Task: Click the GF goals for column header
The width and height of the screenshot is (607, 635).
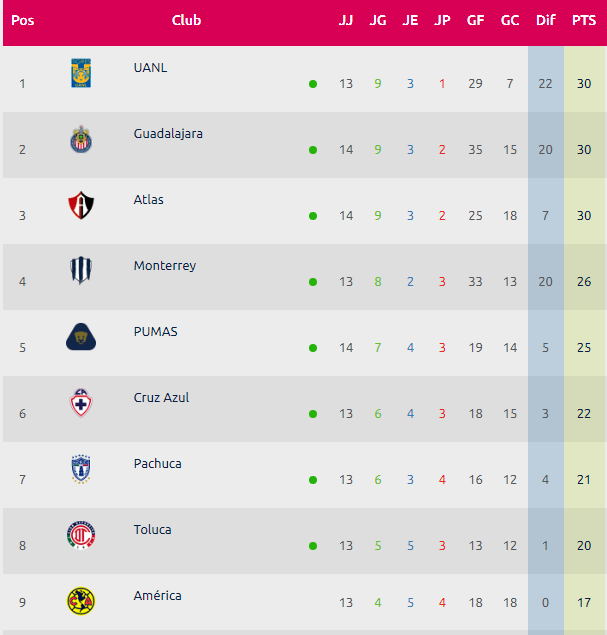Action: point(475,20)
